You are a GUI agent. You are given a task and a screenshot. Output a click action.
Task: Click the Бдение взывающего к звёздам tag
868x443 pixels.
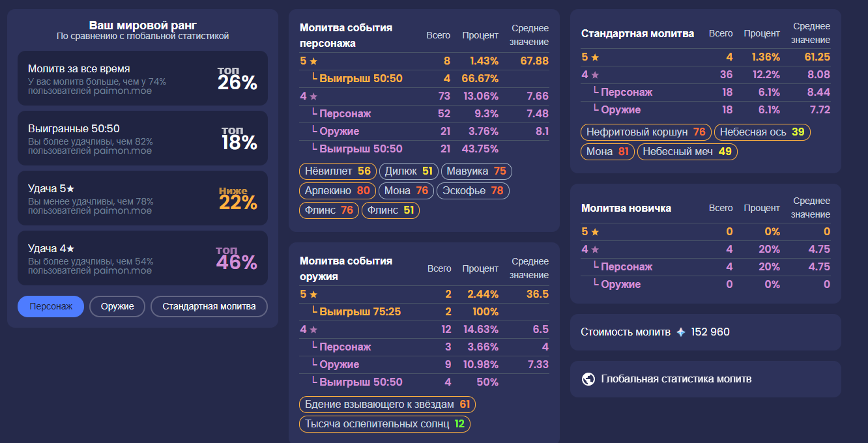[x=387, y=405]
